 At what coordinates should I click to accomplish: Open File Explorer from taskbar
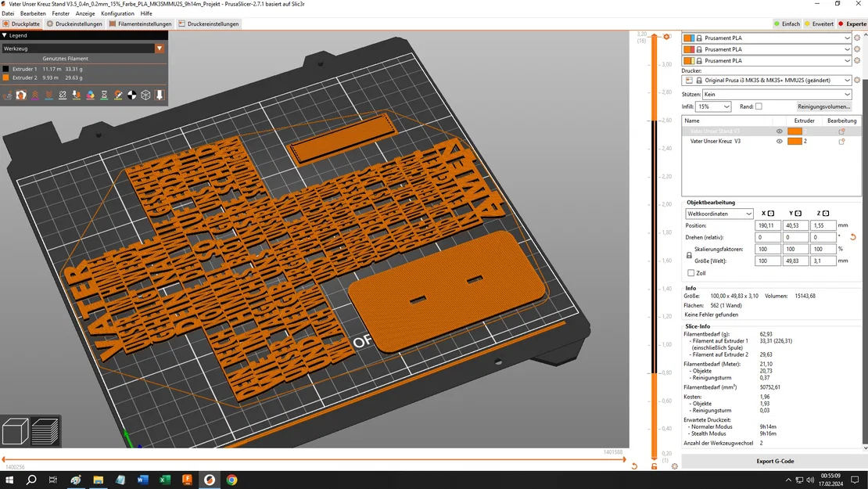point(98,480)
